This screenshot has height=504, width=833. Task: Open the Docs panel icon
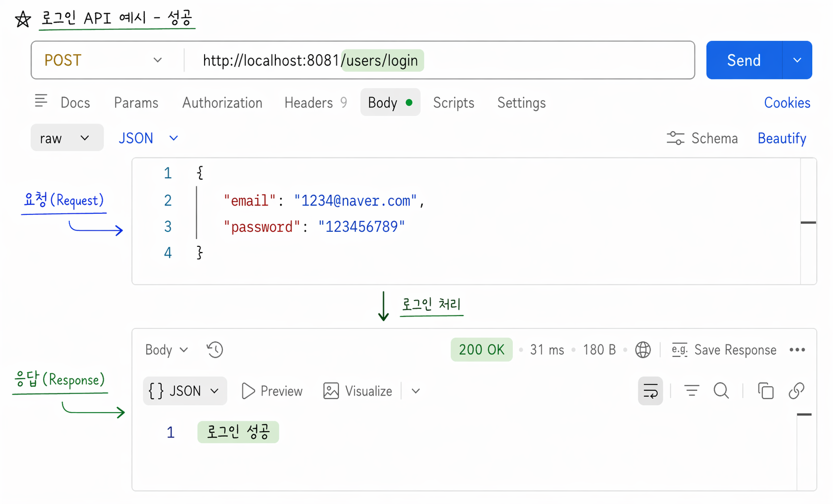41,101
